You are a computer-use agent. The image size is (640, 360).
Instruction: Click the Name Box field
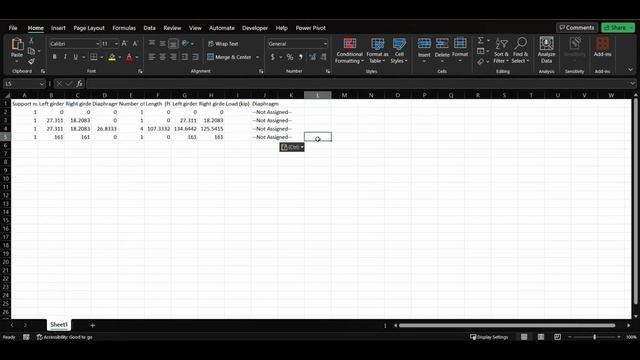coord(24,84)
